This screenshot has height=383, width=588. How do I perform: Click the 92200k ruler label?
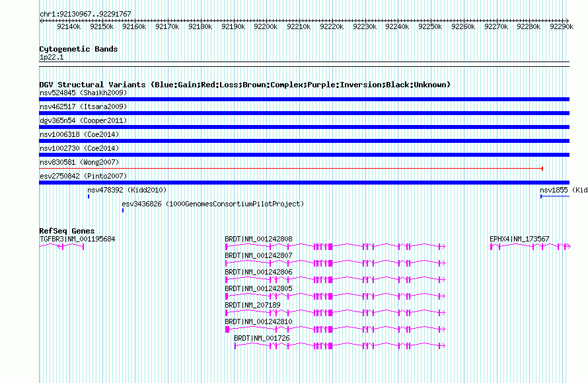266,26
